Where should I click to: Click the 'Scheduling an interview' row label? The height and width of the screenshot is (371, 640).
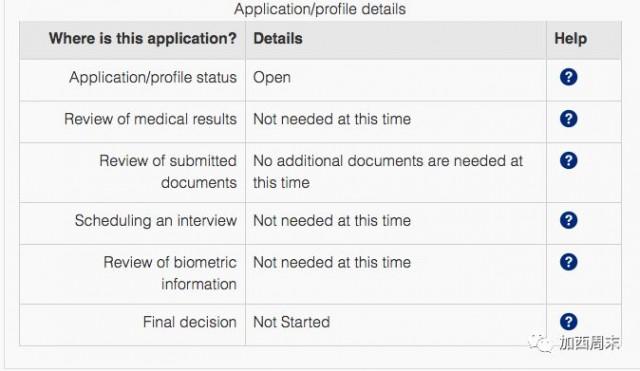click(x=156, y=221)
